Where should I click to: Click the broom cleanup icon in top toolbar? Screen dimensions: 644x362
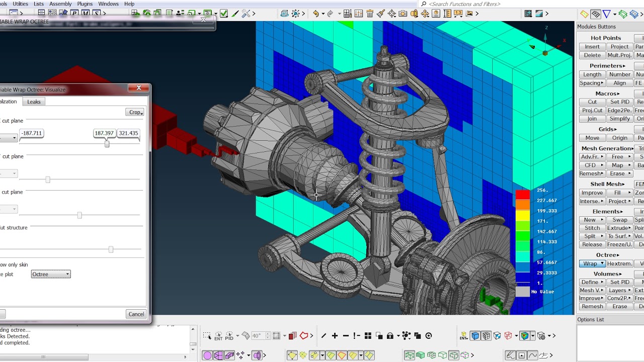381,14
